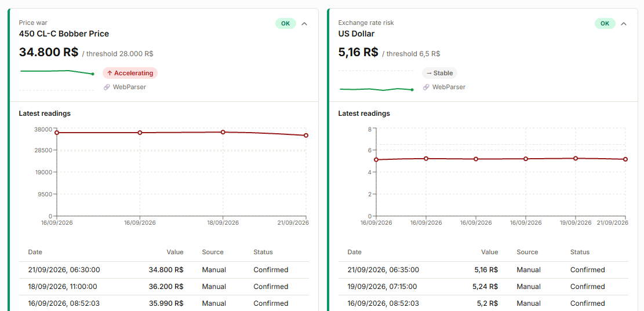
Task: Click Confirmed status in 5,16 R$ row
Action: click(587, 270)
